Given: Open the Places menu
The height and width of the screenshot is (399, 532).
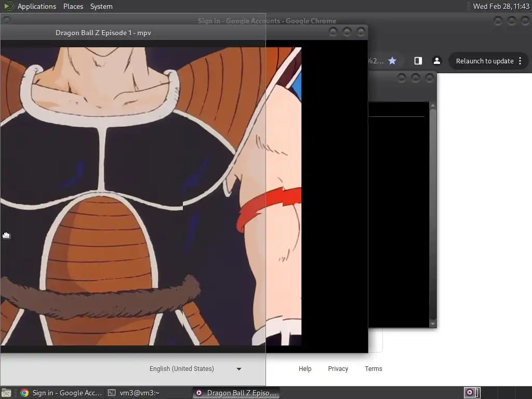Looking at the screenshot, I should point(73,6).
